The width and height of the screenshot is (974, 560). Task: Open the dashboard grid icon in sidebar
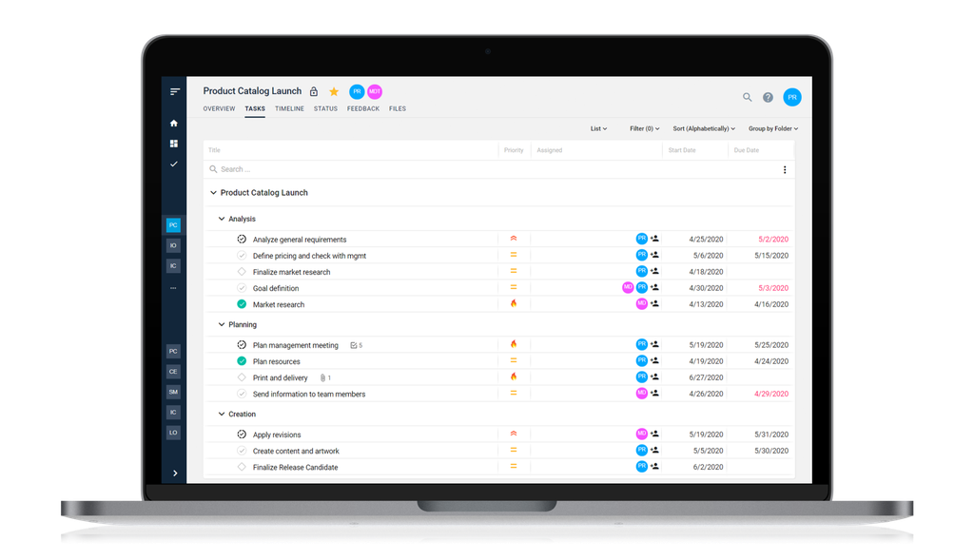pyautogui.click(x=174, y=144)
